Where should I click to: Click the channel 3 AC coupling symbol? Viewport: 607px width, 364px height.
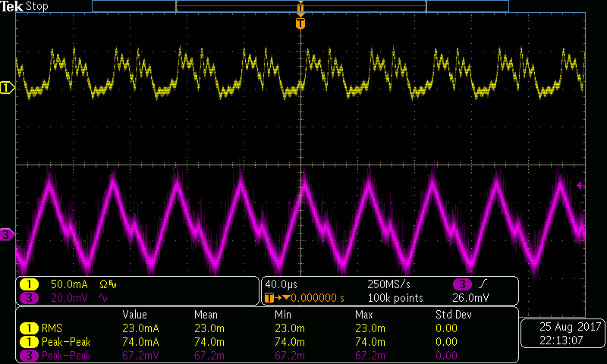[104, 298]
